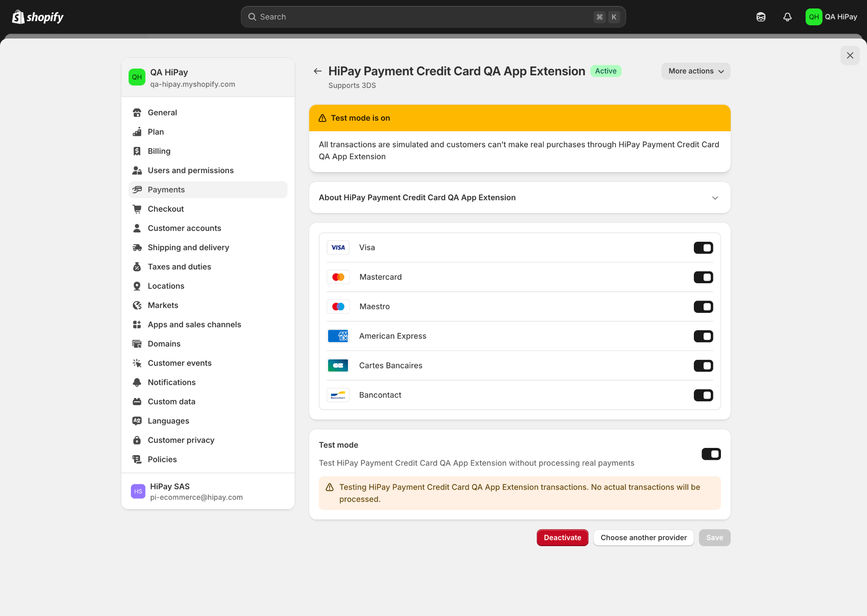Click the Notifications bell icon in sidebar
The image size is (867, 616).
137,382
